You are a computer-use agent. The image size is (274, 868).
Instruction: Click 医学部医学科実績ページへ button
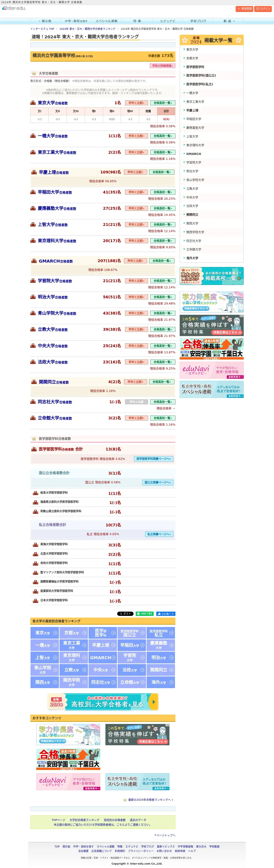point(153,459)
